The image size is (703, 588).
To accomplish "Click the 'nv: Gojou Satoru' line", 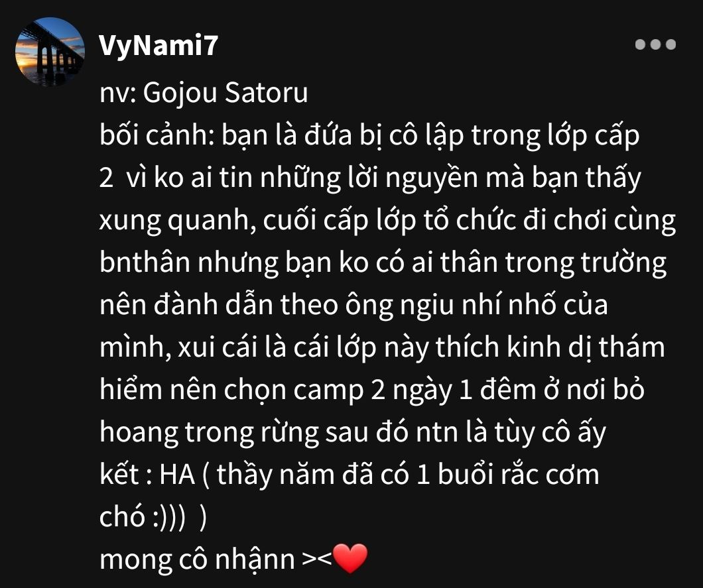I will click(204, 93).
